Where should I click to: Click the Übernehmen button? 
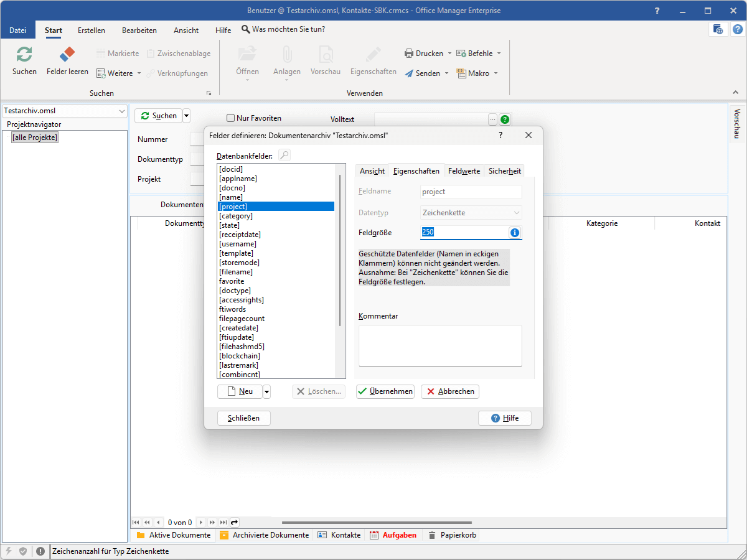pos(385,391)
